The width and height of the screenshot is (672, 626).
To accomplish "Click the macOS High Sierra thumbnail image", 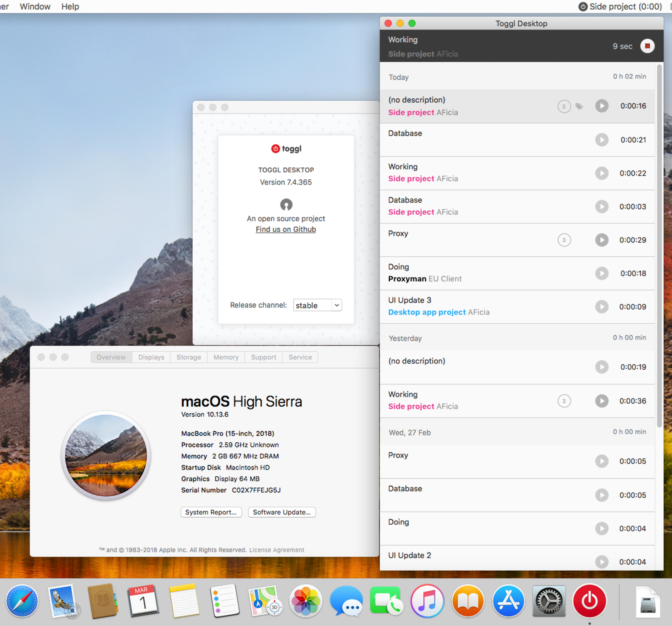I will pos(106,456).
